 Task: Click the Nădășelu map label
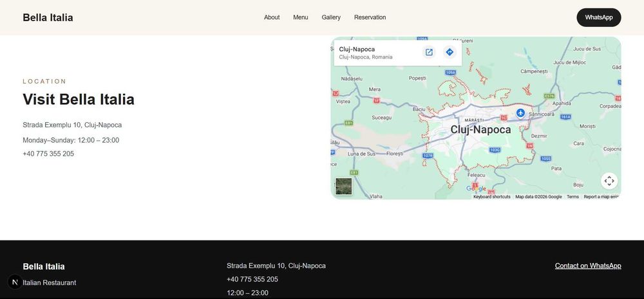point(352,78)
